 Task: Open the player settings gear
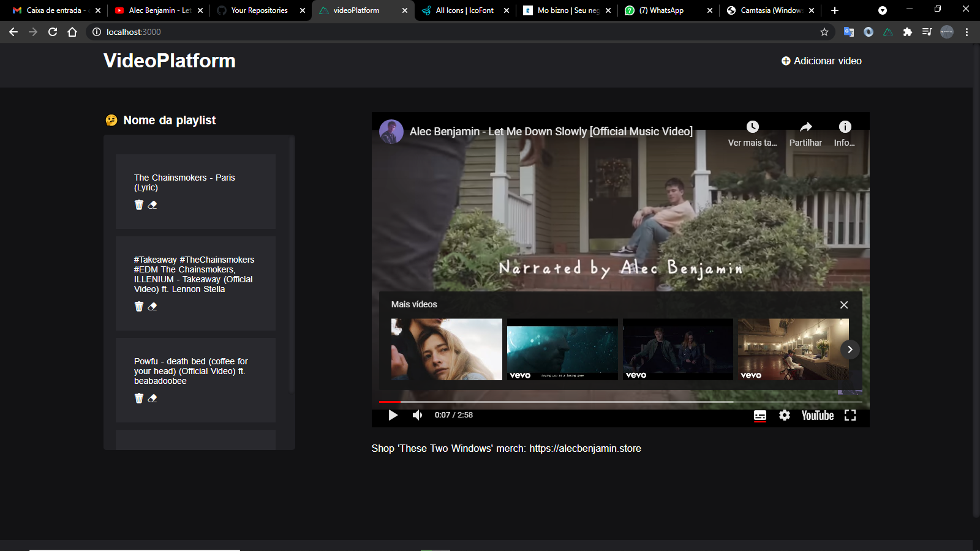785,415
